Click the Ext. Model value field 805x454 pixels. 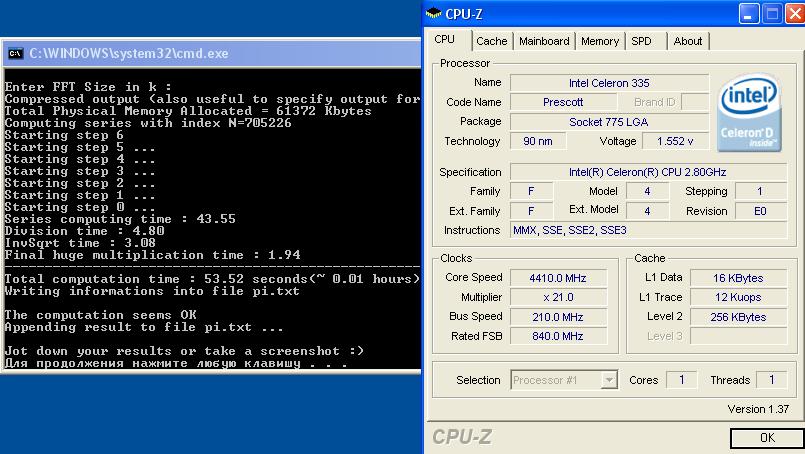point(647,211)
